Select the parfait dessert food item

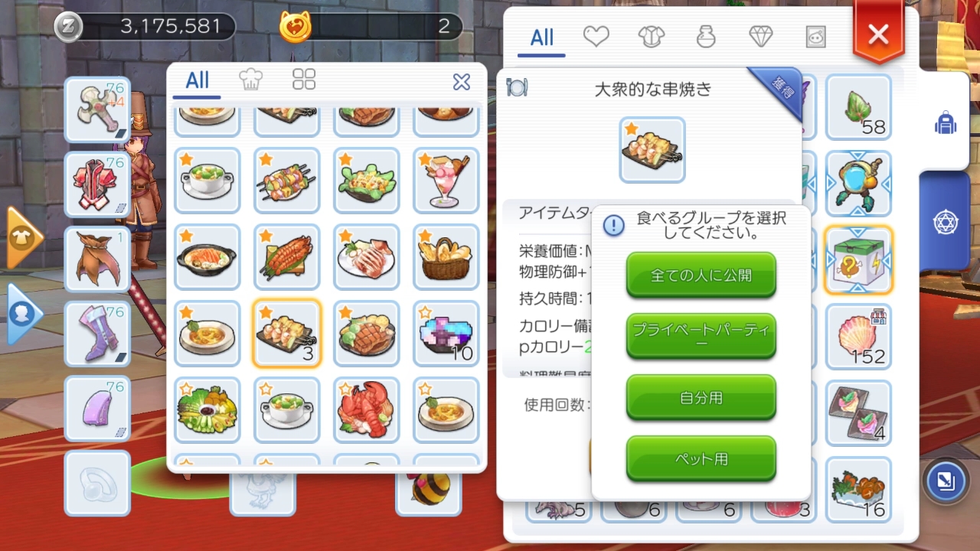[446, 181]
